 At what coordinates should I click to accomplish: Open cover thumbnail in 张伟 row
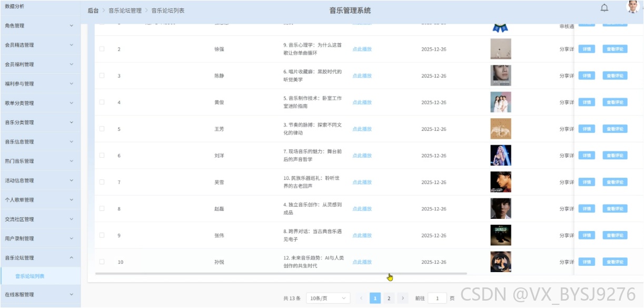(x=501, y=235)
